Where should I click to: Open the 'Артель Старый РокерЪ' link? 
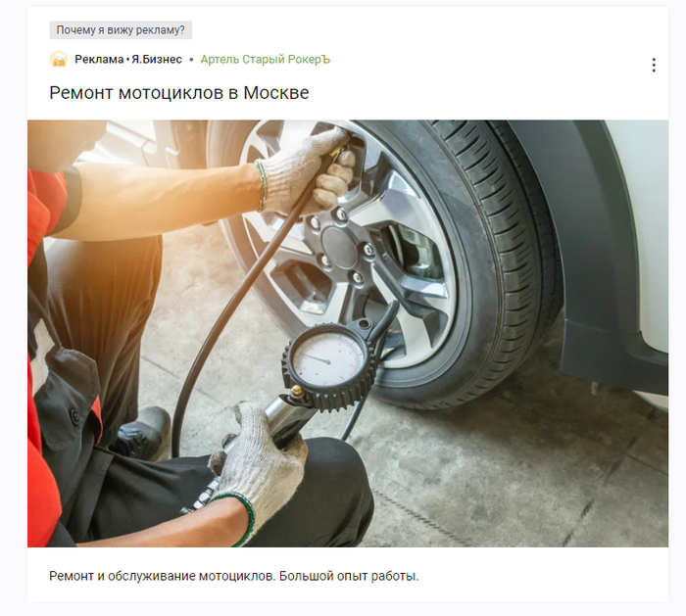pyautogui.click(x=266, y=59)
